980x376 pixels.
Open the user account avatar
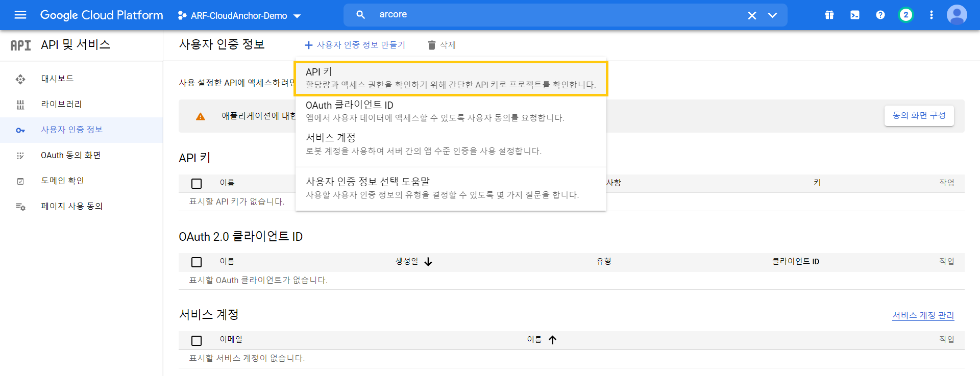[957, 15]
